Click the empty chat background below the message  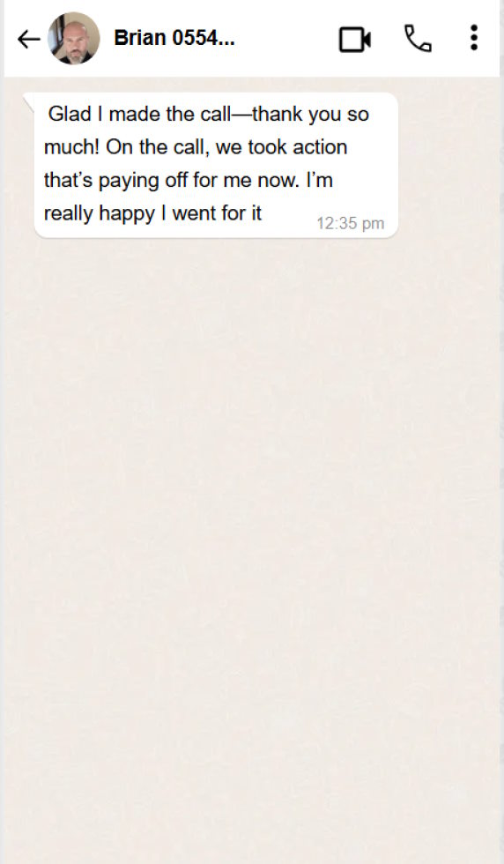[x=252, y=524]
